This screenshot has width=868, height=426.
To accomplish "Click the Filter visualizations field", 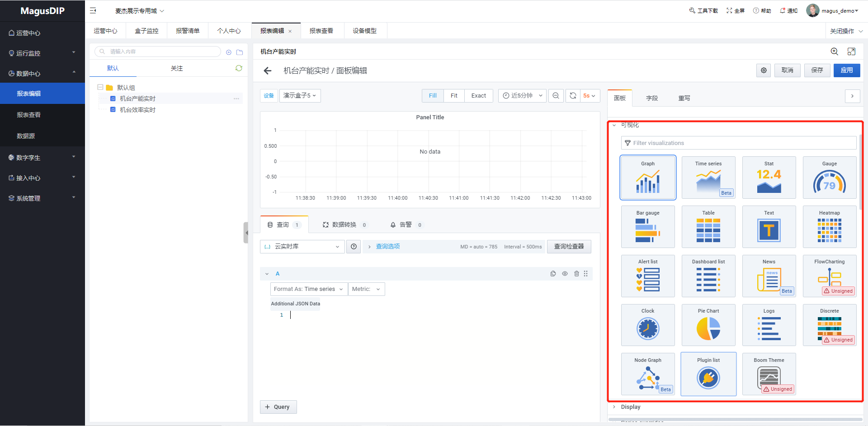I will [x=739, y=143].
